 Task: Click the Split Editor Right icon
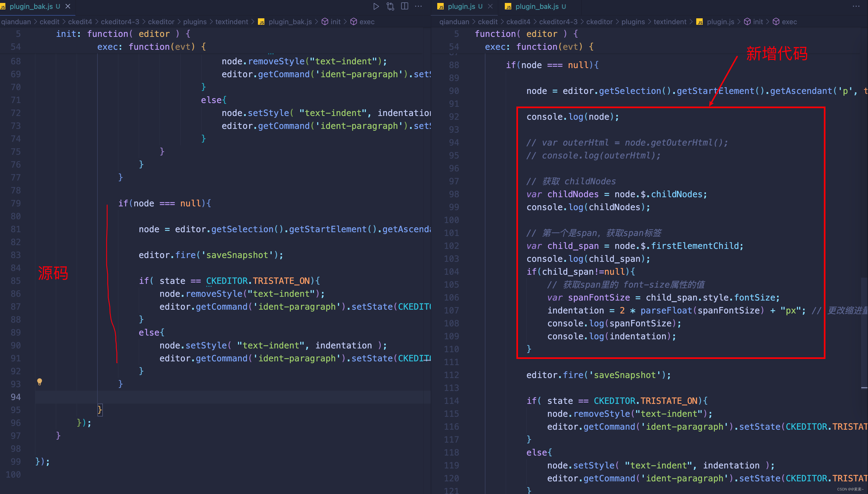(404, 6)
